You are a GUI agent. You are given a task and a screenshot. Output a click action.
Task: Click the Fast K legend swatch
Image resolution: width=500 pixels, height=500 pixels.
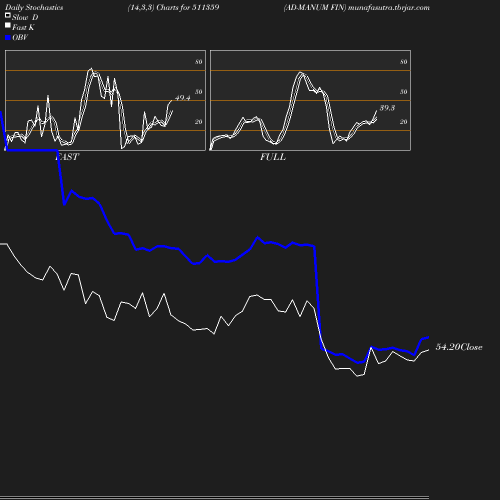coord(8,25)
